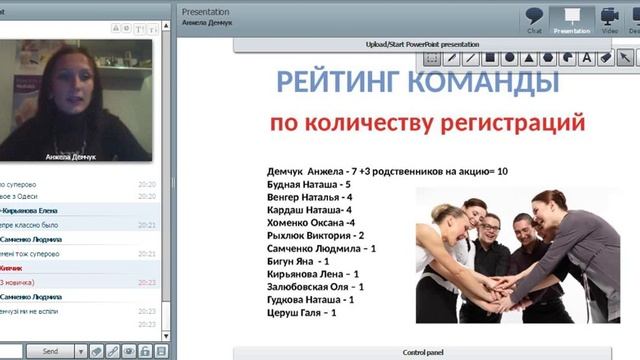Viewport: 640px width, 360px height.
Task: Switch to the Video tab
Action: [x=610, y=20]
